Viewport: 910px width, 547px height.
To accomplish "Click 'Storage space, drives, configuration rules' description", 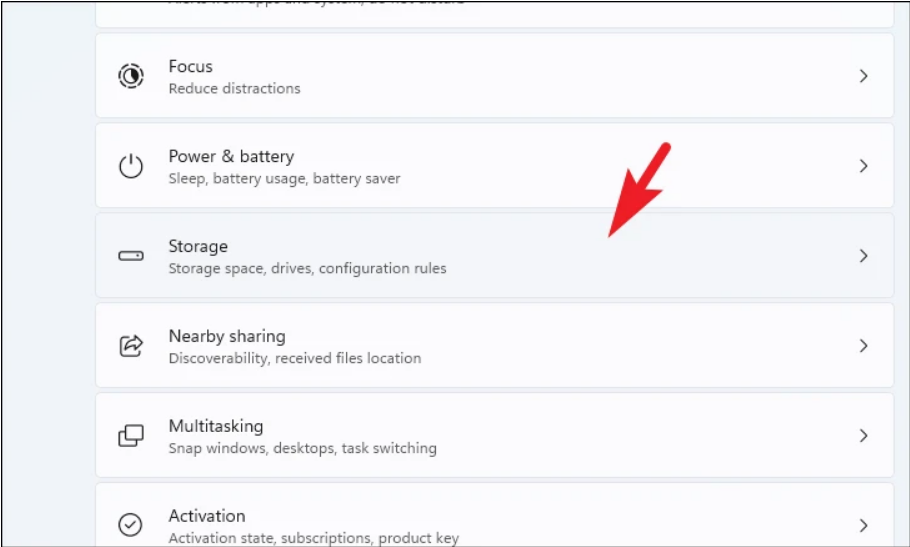I will pyautogui.click(x=307, y=268).
